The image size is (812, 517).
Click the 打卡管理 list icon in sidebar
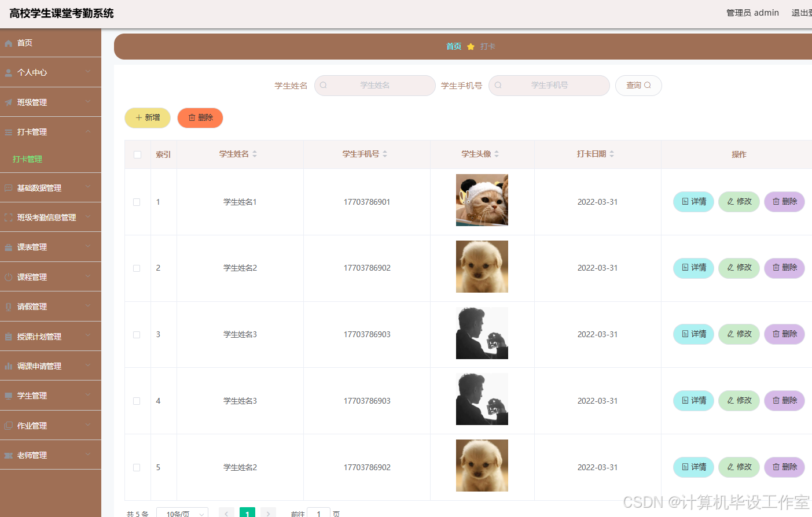(9, 132)
